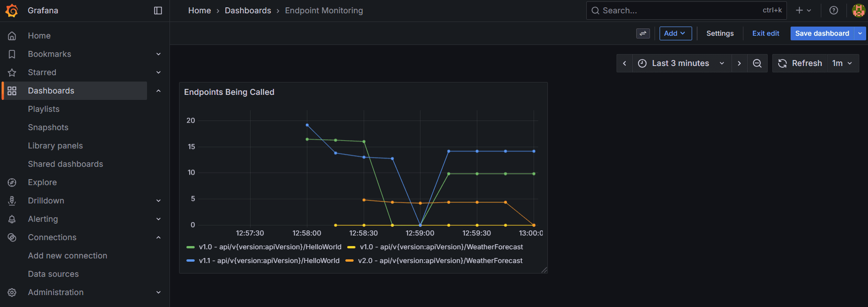The height and width of the screenshot is (307, 868).
Task: Expand the Administration section chevron
Action: 158,292
